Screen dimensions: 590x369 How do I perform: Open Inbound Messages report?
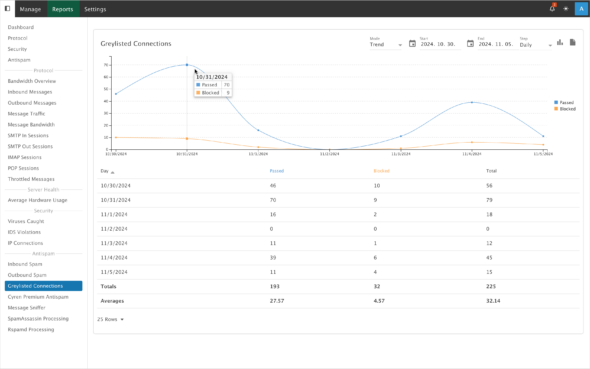click(x=30, y=92)
